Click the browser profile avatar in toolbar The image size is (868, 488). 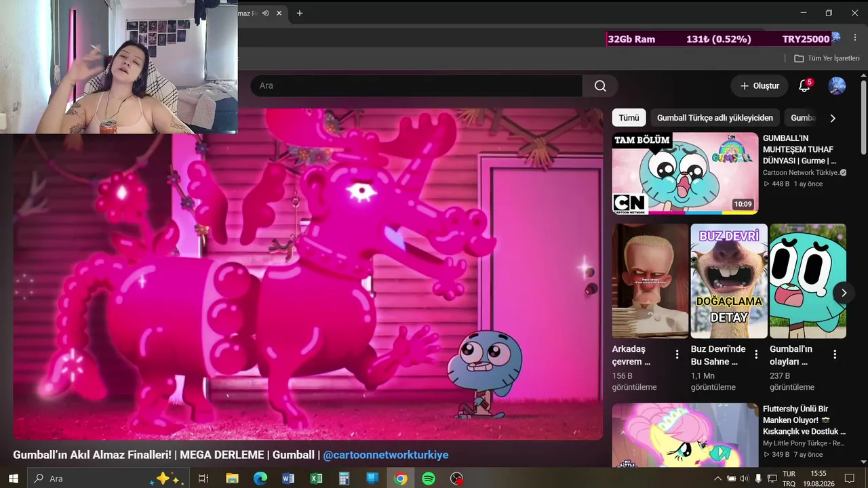coord(836,37)
